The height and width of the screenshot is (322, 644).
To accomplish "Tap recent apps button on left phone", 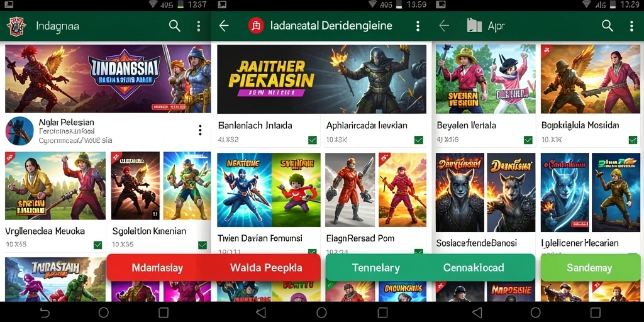I will pyautogui.click(x=164, y=313).
